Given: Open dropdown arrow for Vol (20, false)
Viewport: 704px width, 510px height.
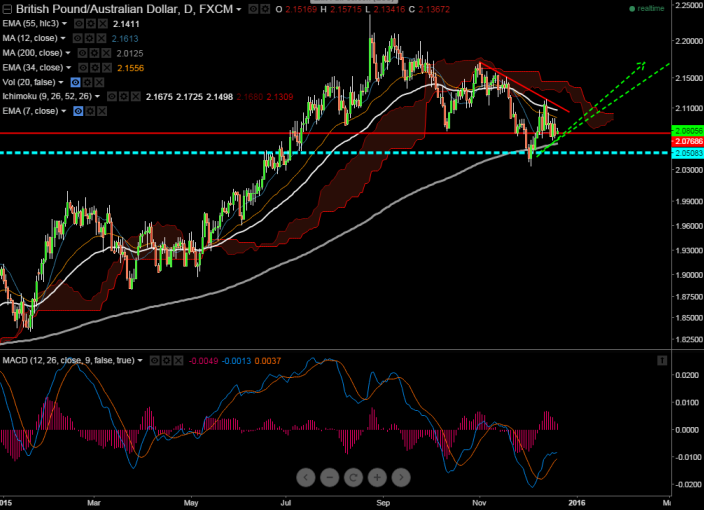Looking at the screenshot, I should (61, 82).
